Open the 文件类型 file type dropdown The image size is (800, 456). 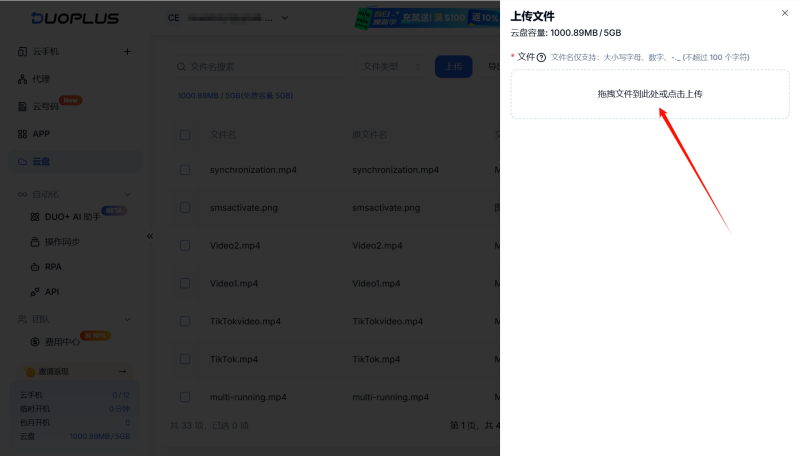pos(392,67)
